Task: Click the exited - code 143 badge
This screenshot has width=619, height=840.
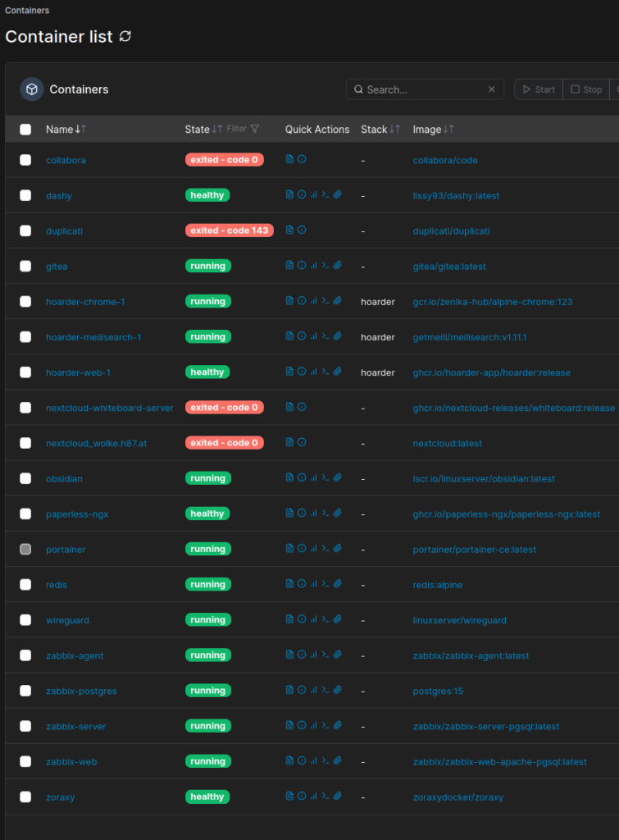Action: (x=230, y=231)
